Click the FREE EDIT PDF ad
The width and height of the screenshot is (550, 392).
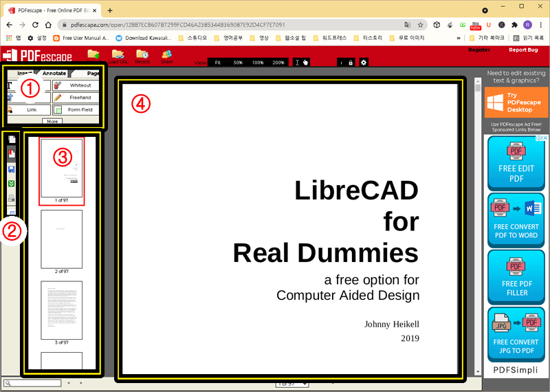pyautogui.click(x=516, y=163)
